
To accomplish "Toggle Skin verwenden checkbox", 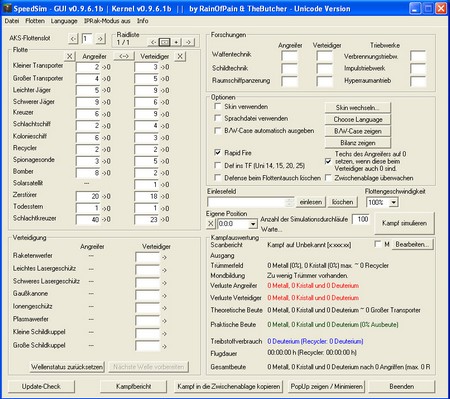I will 218,107.
